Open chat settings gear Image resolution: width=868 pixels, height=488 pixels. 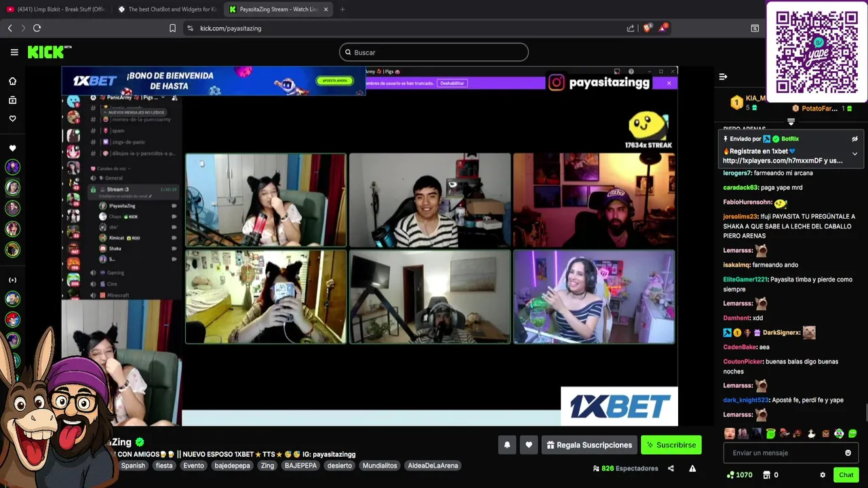tap(823, 475)
